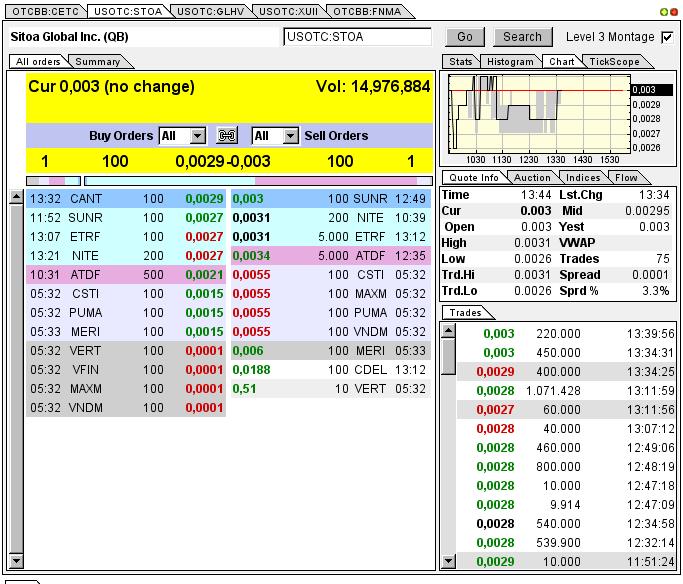This screenshot has height=584, width=683.
Task: Switch to the Histogram tab
Action: click(x=510, y=62)
